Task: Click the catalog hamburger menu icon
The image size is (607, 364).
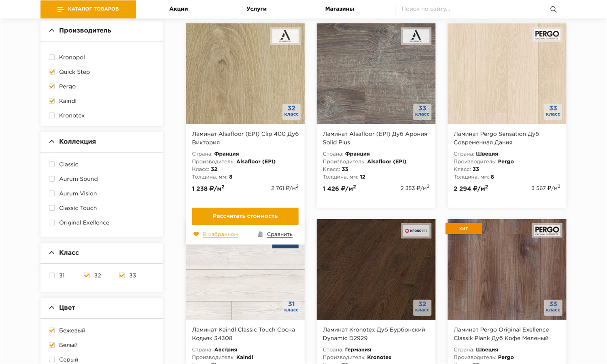Action: pyautogui.click(x=61, y=9)
